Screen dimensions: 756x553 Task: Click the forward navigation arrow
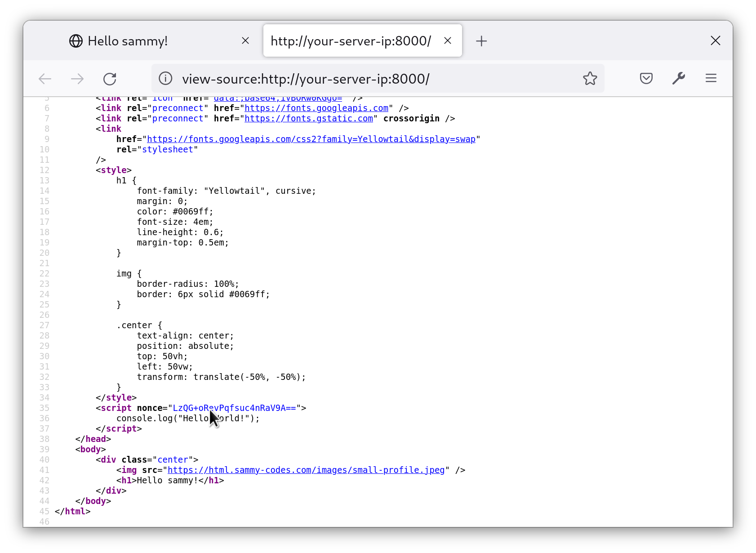tap(77, 79)
